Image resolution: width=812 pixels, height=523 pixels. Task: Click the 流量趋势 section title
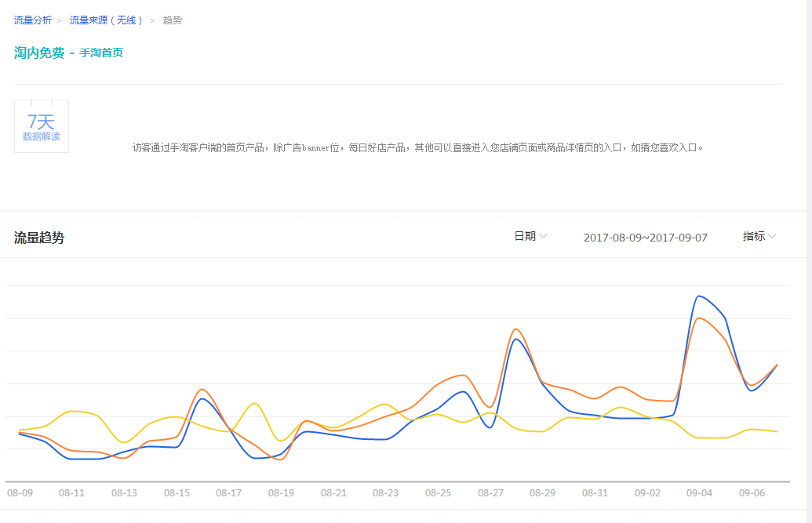click(x=39, y=238)
